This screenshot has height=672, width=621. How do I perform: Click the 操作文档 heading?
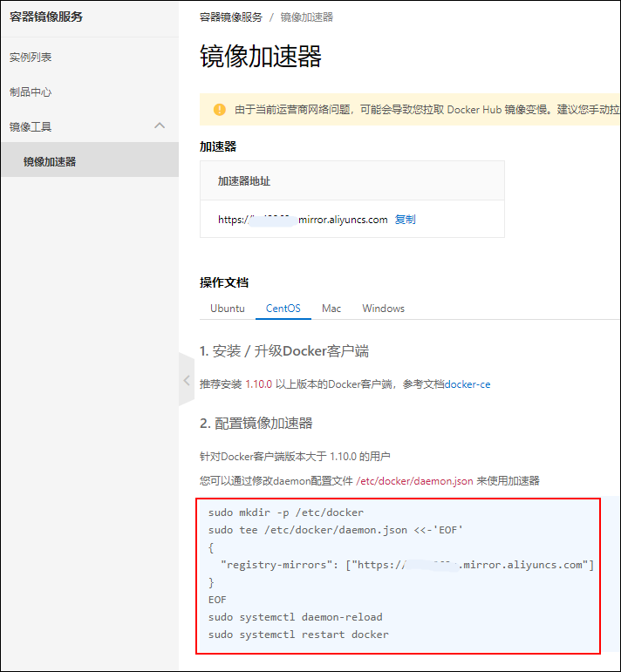point(224,282)
